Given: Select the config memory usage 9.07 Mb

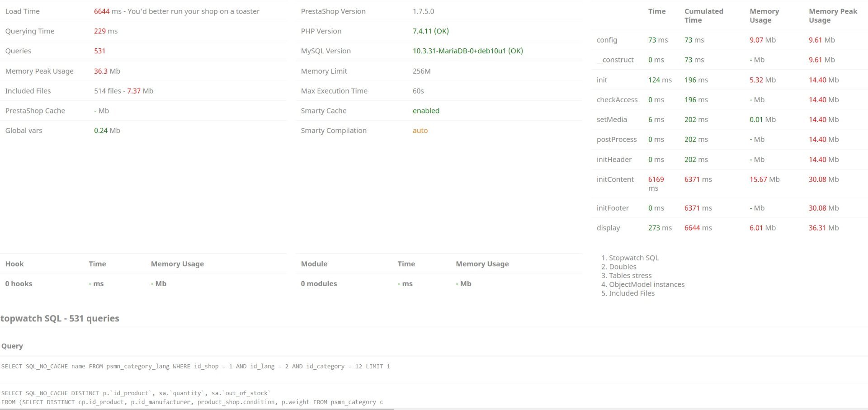Looking at the screenshot, I should point(763,40).
